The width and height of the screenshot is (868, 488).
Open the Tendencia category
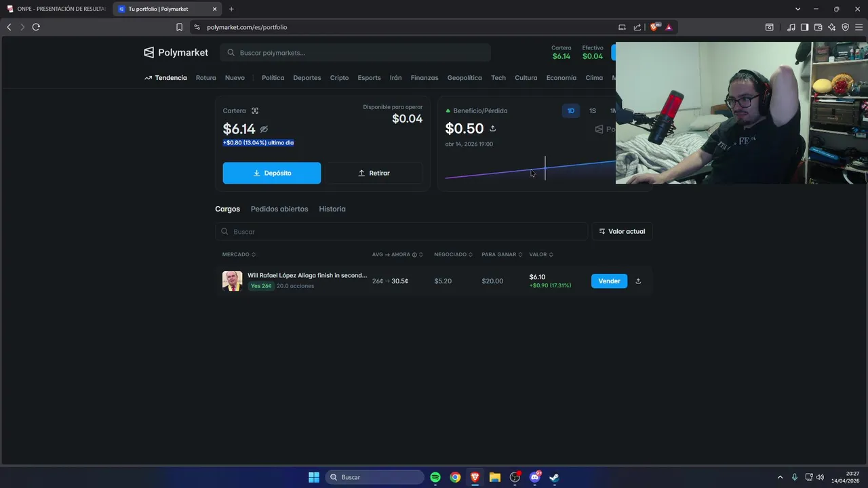point(165,77)
